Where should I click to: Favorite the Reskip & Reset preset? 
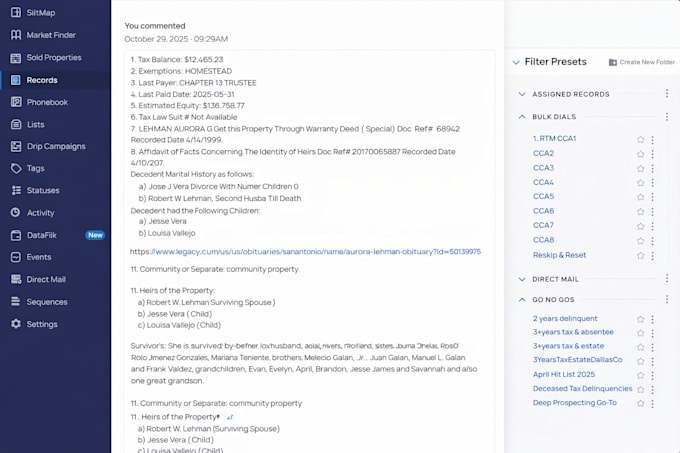click(641, 255)
